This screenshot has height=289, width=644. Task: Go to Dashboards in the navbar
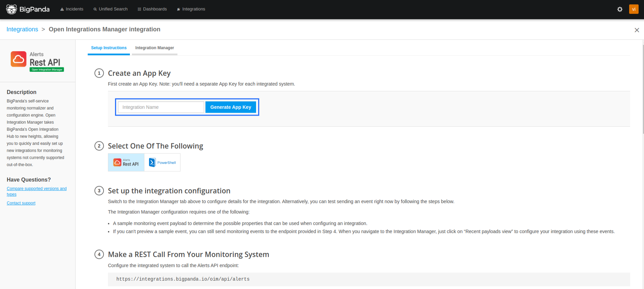(x=152, y=9)
